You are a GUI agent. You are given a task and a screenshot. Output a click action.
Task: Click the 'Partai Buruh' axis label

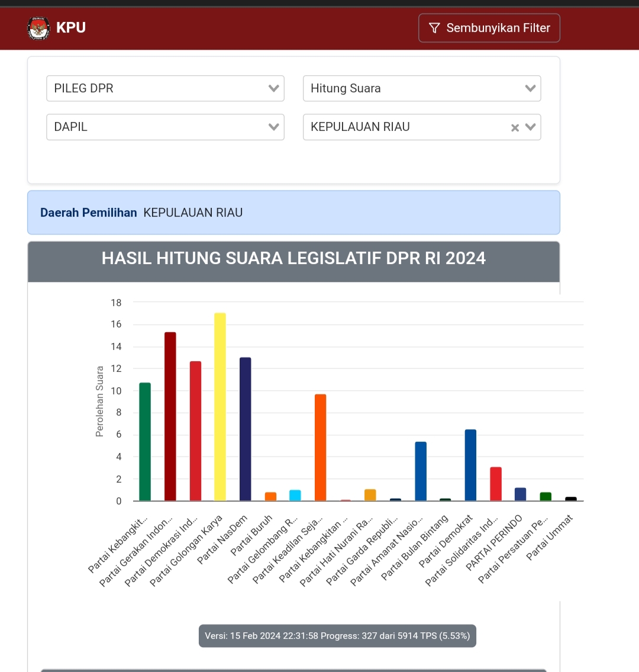251,535
